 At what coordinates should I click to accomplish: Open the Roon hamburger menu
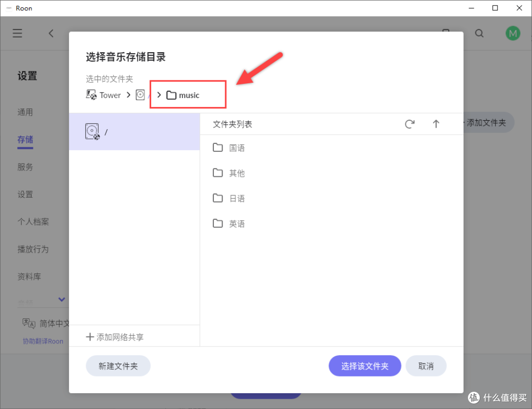point(17,33)
